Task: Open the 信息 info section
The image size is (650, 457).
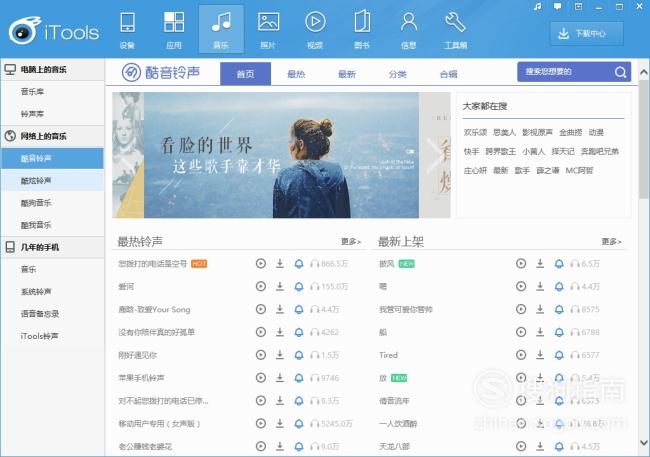Action: (409, 30)
